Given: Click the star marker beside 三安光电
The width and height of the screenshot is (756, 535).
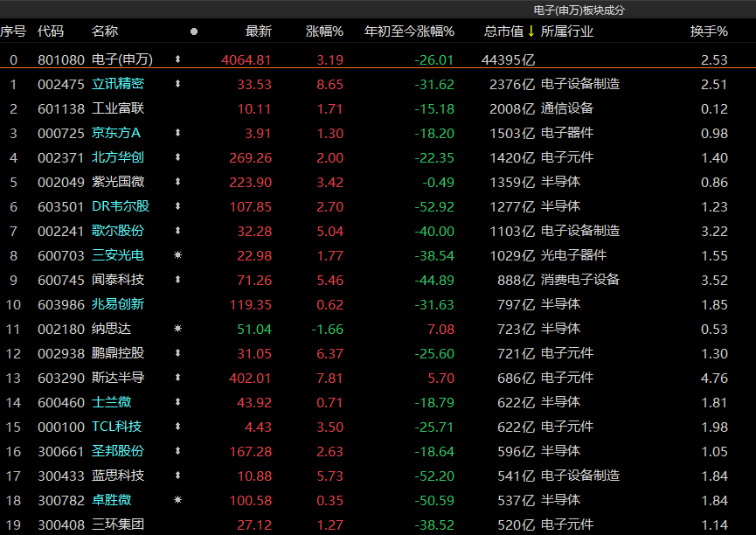Looking at the screenshot, I should tap(178, 255).
